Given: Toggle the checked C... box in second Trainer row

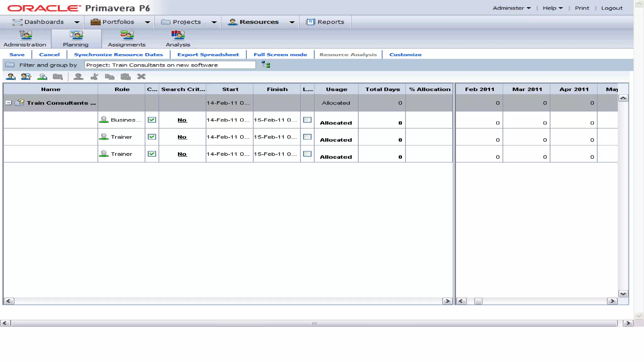Looking at the screenshot, I should [x=152, y=137].
